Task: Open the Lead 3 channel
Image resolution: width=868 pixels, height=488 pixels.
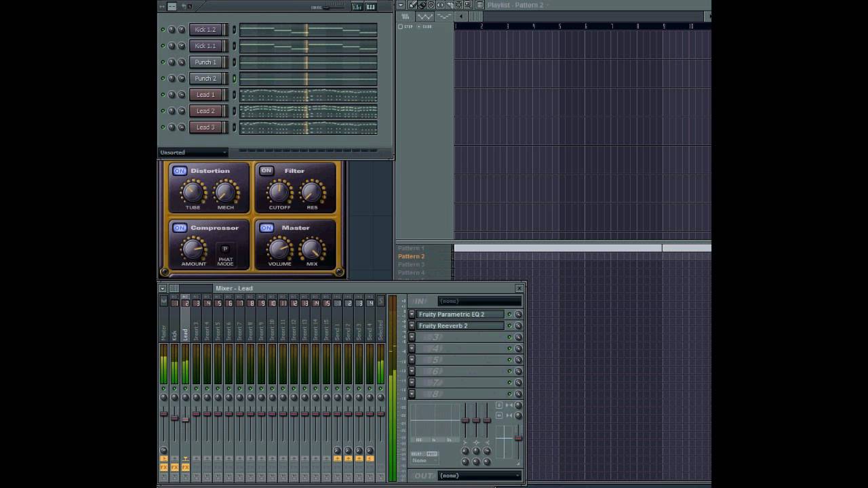Action: tap(205, 127)
